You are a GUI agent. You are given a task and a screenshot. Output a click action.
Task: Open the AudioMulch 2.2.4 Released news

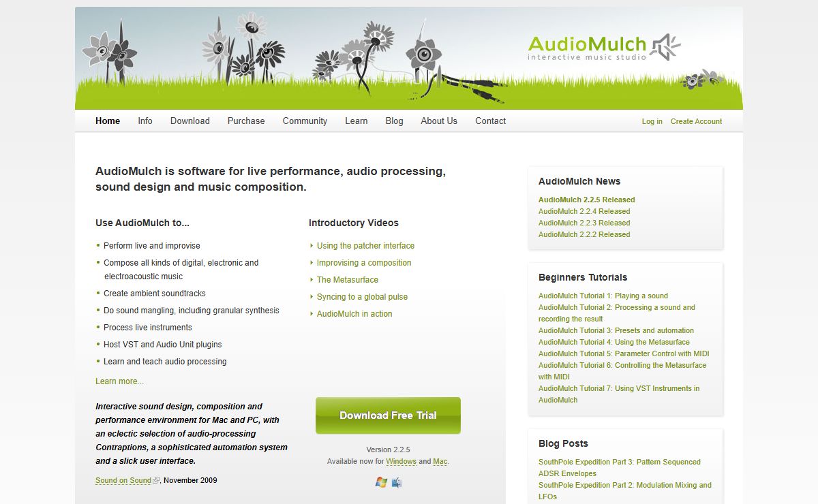[584, 211]
